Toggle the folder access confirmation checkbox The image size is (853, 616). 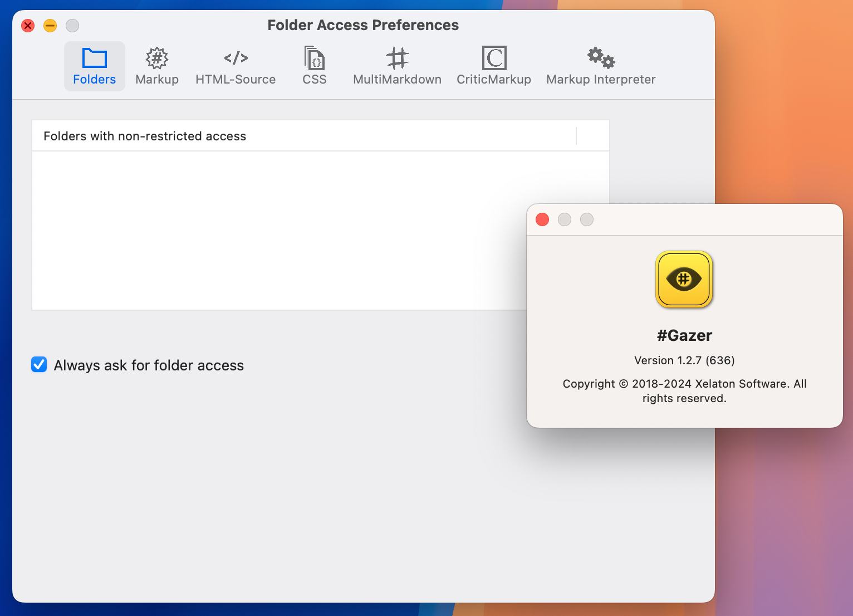click(x=39, y=365)
